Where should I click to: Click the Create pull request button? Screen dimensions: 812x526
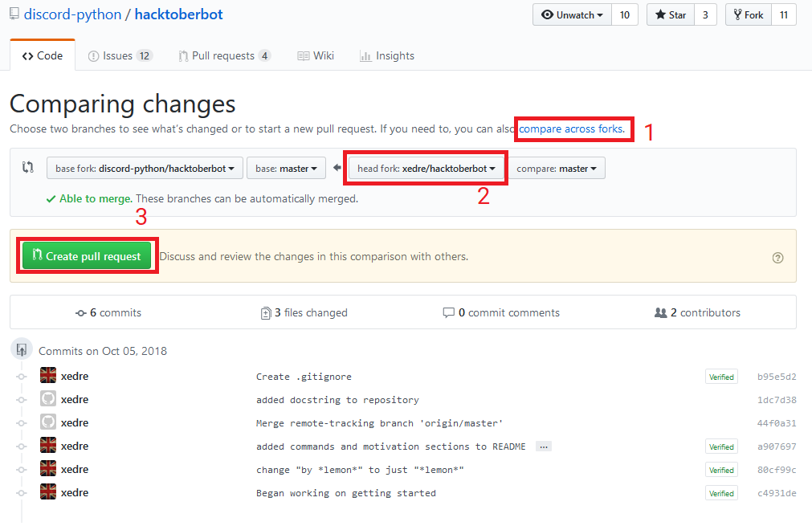[x=87, y=255]
